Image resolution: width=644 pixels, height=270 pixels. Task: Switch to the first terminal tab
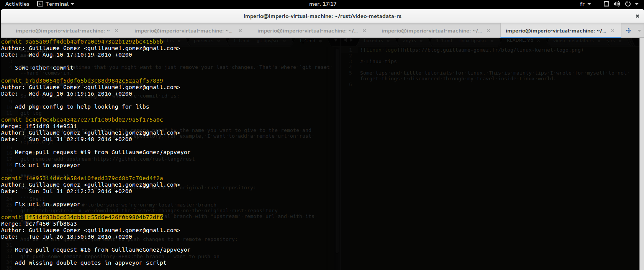coord(62,31)
